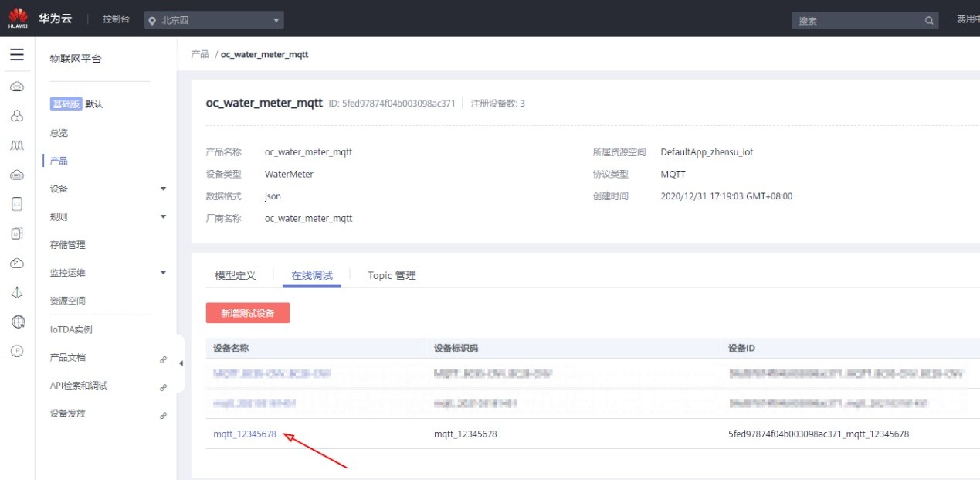This screenshot has height=480, width=980.
Task: Click the cloud disk icon in left rail
Action: coord(17,175)
